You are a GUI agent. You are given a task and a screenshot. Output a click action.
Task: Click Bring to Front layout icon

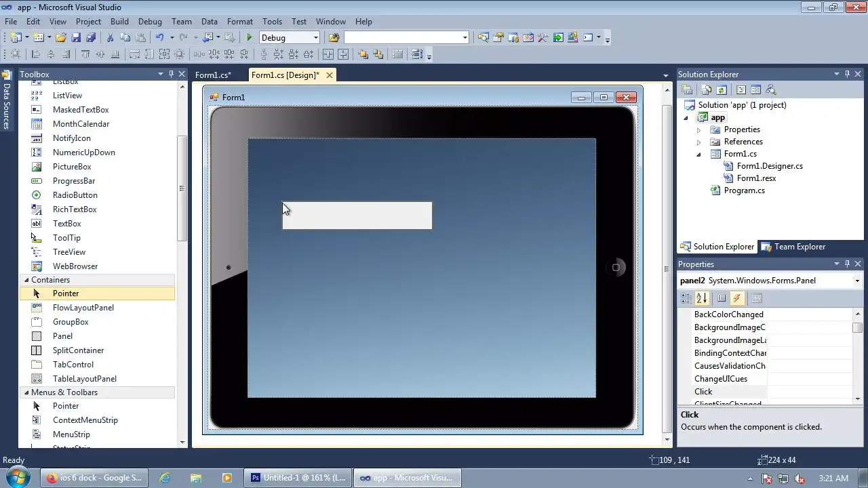coord(363,55)
